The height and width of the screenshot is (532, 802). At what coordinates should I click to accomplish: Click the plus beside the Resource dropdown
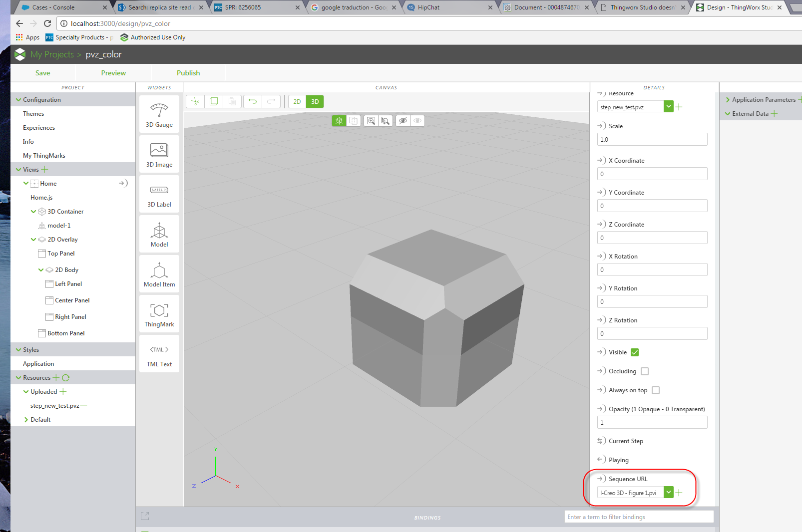(679, 107)
